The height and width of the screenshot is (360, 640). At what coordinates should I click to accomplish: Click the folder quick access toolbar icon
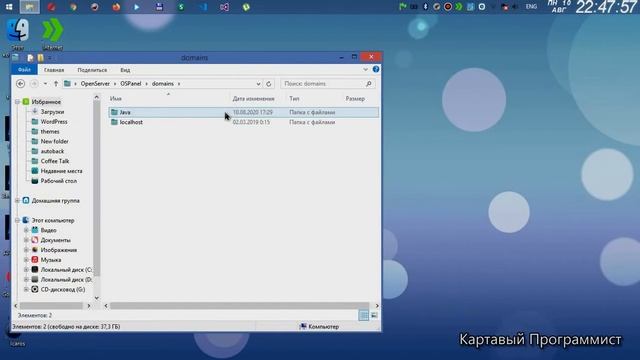[40, 58]
